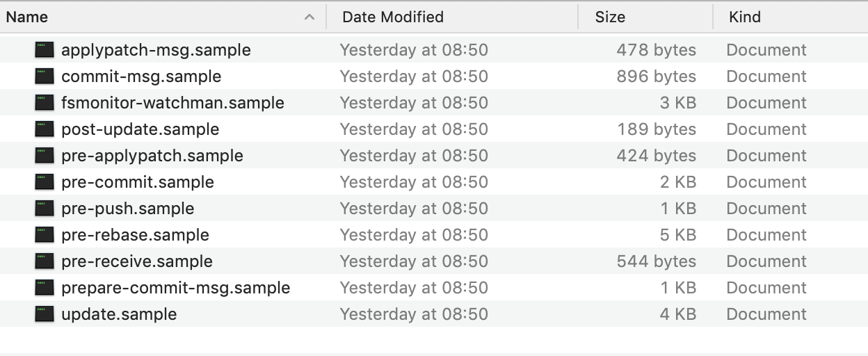Sort files by Date Modified header

pos(392,17)
